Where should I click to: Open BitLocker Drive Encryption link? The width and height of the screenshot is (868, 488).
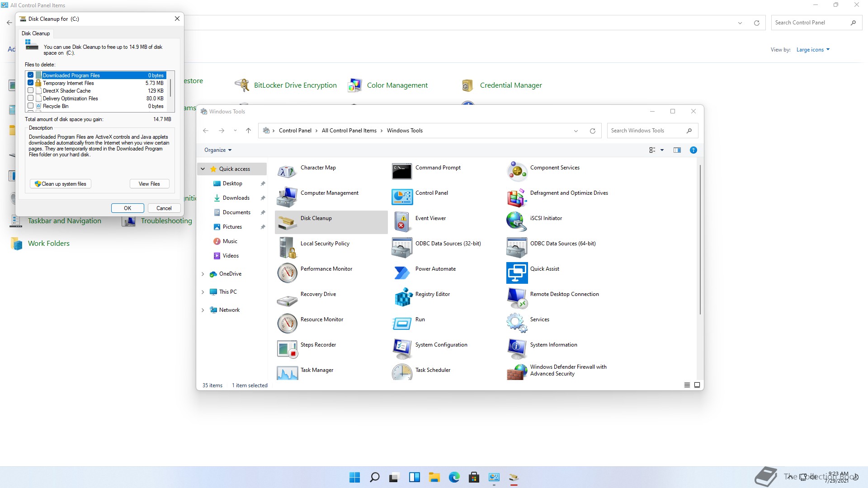pos(295,85)
